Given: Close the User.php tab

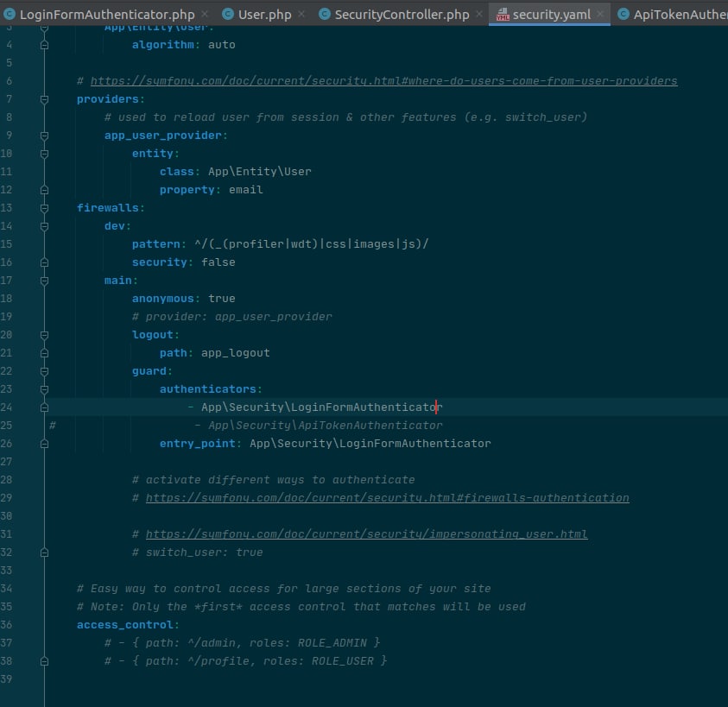Looking at the screenshot, I should [x=301, y=15].
